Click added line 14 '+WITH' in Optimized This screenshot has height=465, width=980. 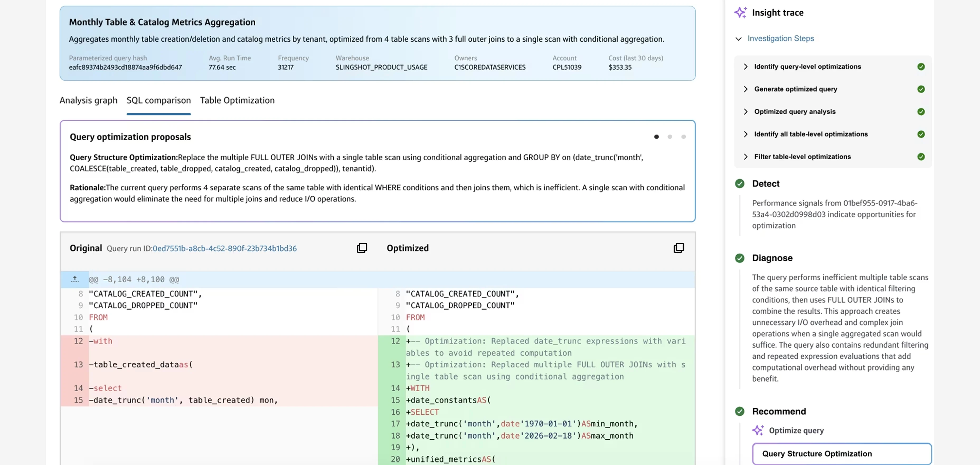coord(536,388)
